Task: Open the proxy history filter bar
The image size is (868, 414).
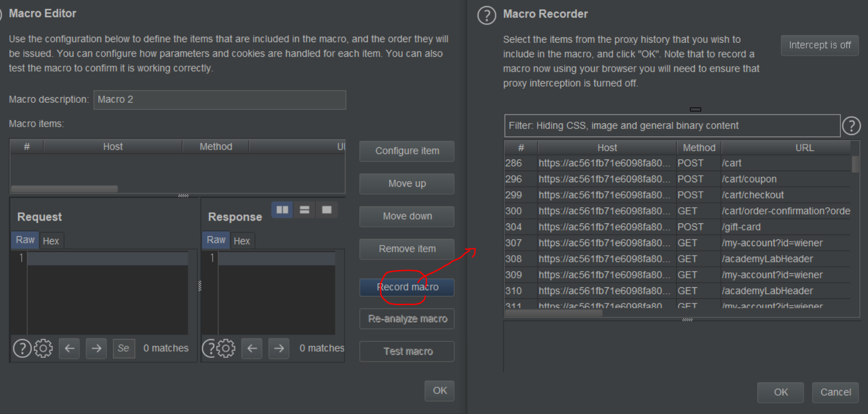Action: pos(672,126)
